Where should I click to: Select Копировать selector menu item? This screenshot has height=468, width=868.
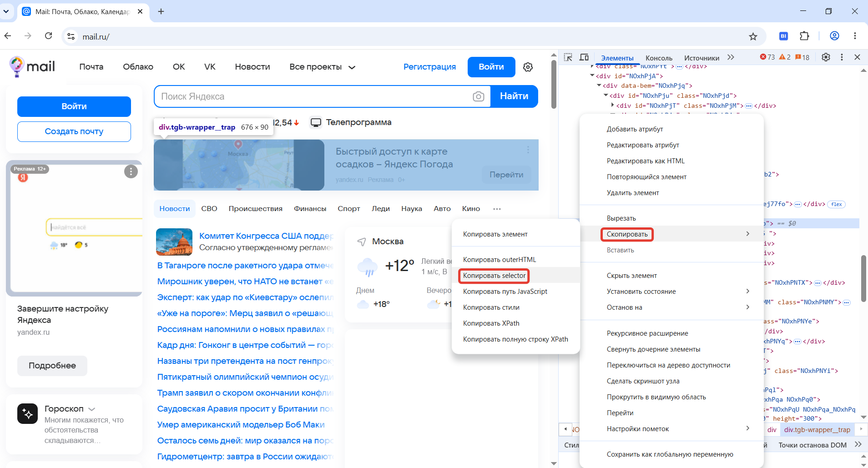[494, 276]
